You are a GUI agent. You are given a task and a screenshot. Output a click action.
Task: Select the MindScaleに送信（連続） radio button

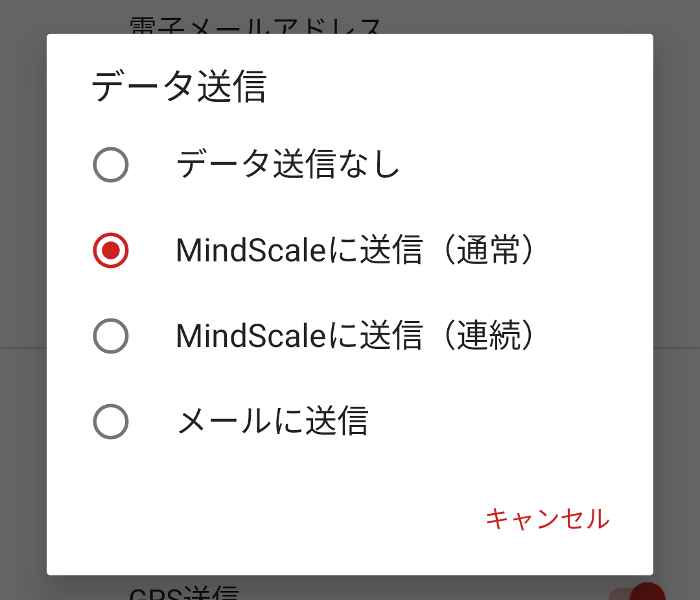pyautogui.click(x=111, y=336)
